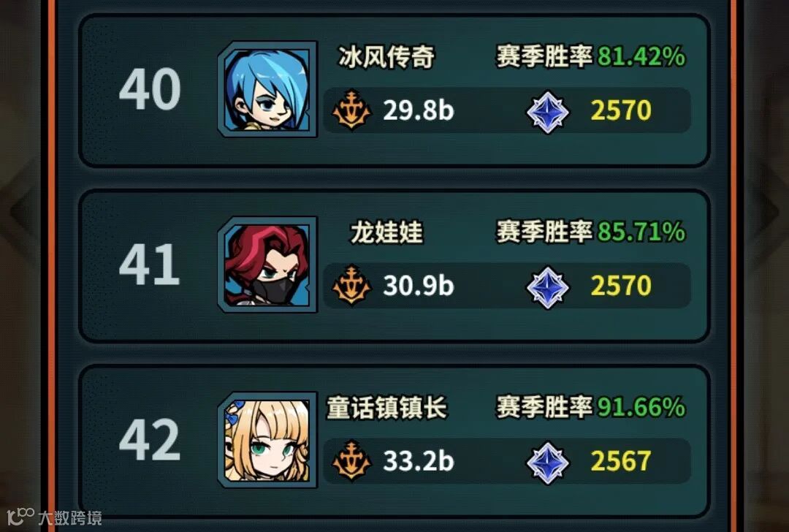Click season win rate 81.42%
The image size is (789, 532).
click(x=641, y=56)
